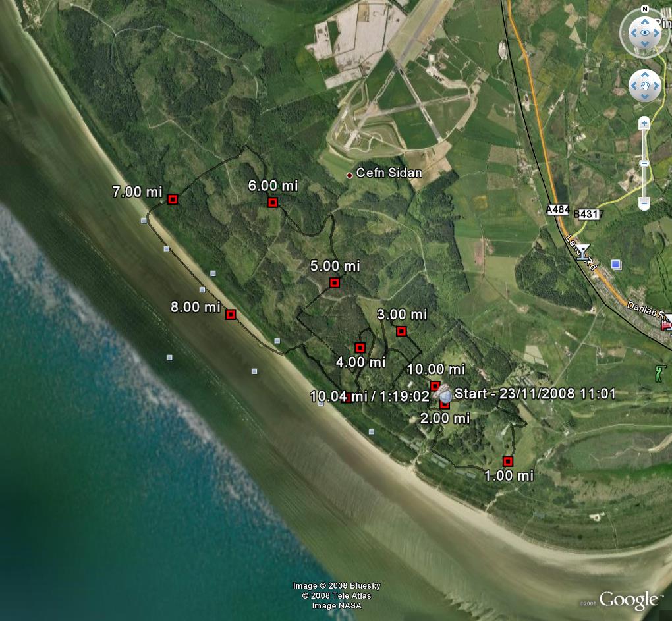This screenshot has height=621, width=672.
Task: Click the 5.00 mi red waypoint square
Action: (334, 283)
